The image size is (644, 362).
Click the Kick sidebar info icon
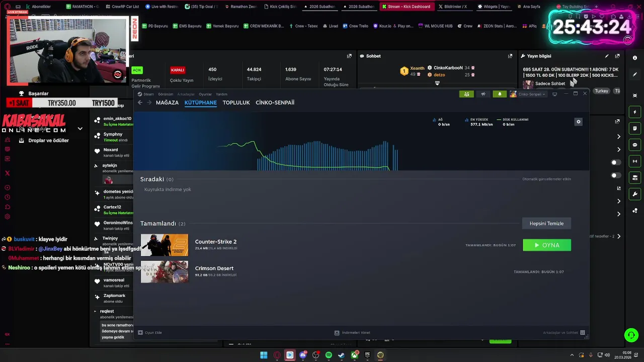point(635,58)
